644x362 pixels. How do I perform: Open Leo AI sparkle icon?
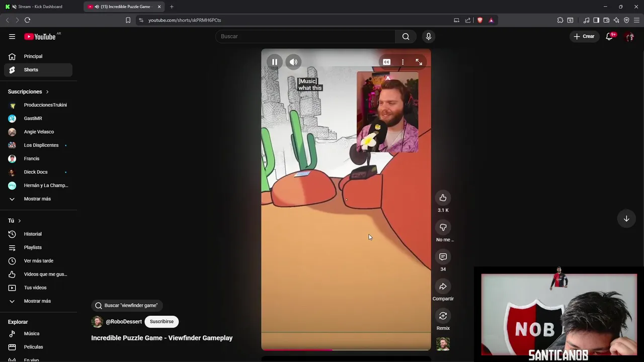pos(616,20)
